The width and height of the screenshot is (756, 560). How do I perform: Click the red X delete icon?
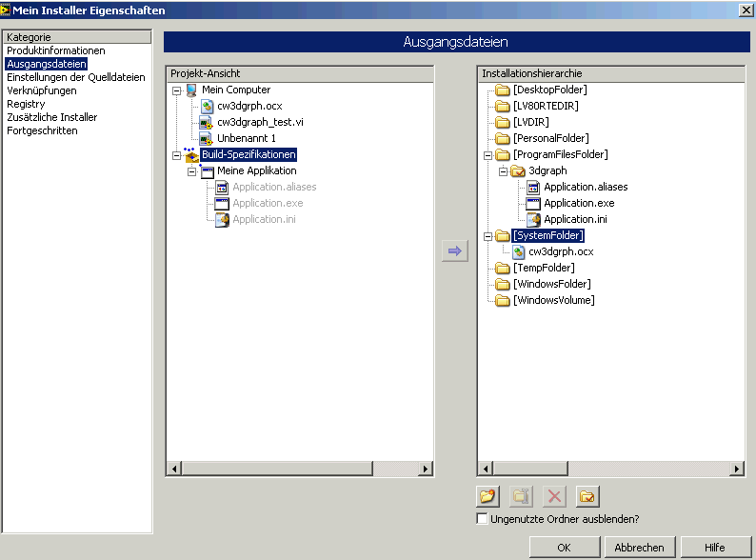tap(554, 496)
